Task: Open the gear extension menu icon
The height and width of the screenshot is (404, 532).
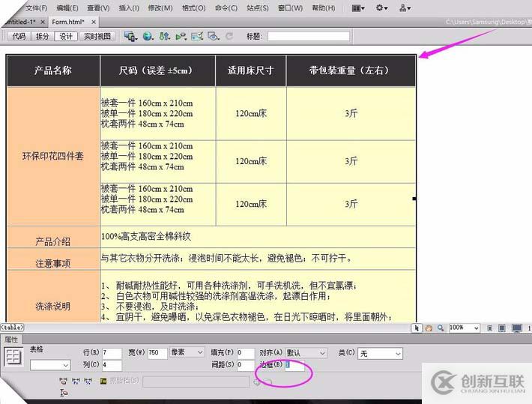Action: pyautogui.click(x=381, y=7)
